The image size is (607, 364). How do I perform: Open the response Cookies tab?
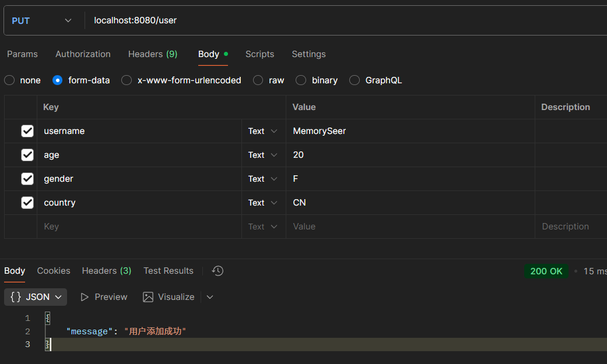click(54, 271)
